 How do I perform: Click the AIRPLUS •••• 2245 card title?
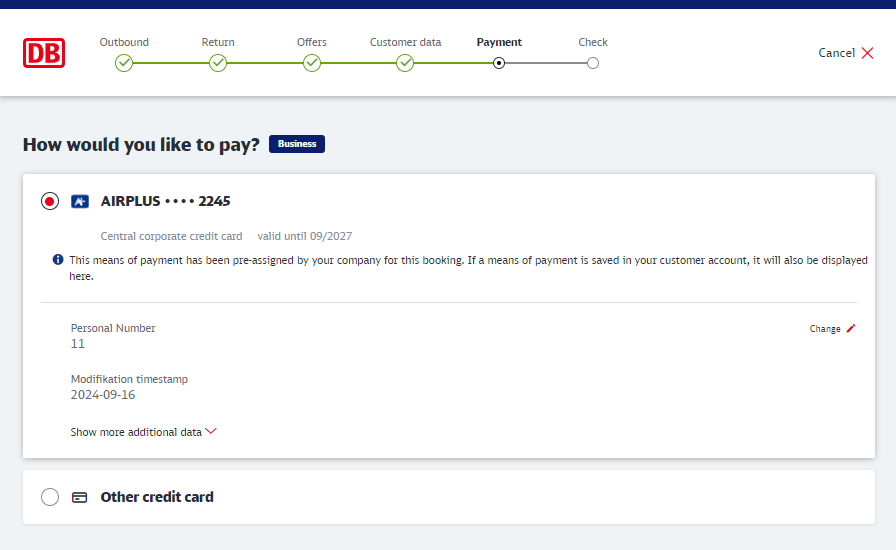[x=165, y=201]
